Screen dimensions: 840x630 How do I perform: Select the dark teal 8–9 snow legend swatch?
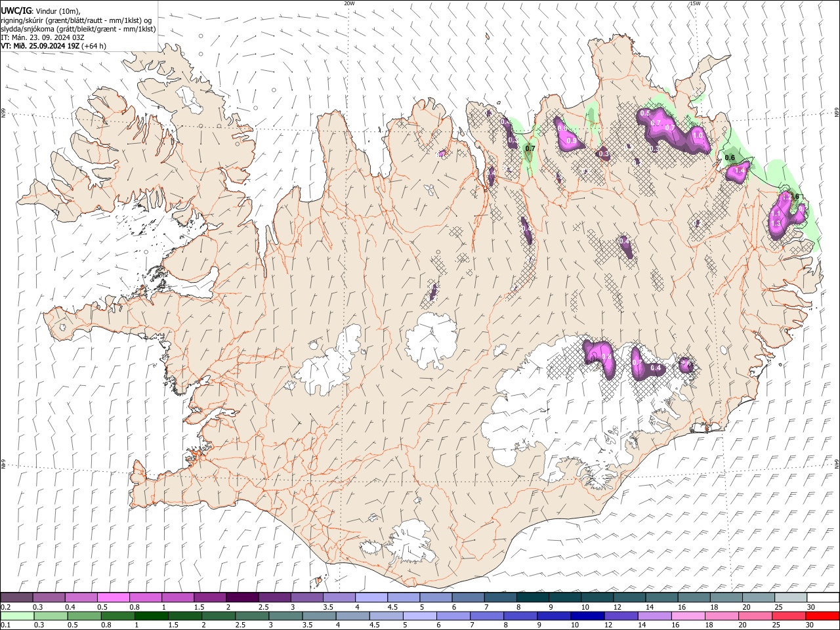pos(532,598)
